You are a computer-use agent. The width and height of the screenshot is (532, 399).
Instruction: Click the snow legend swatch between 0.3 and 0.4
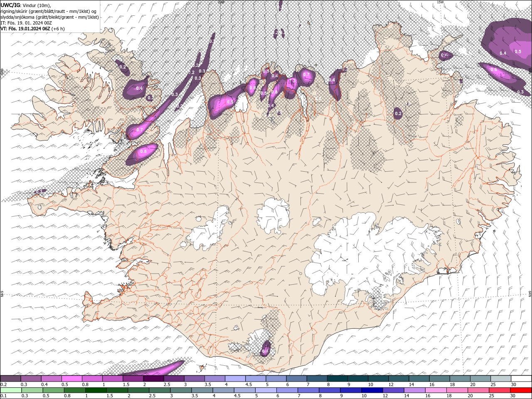tap(31, 379)
